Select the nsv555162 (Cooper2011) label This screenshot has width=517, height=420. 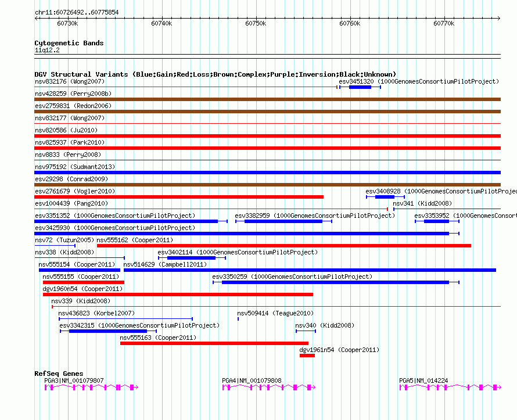click(x=135, y=240)
